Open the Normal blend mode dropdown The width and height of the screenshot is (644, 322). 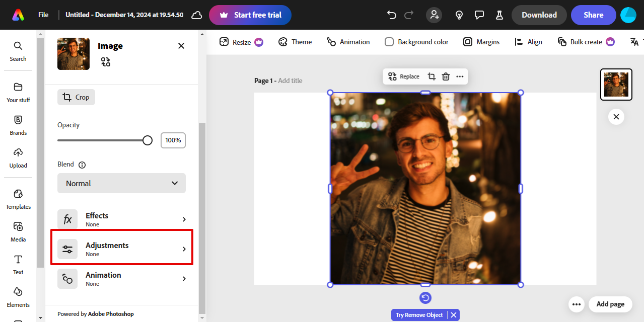coord(121,183)
